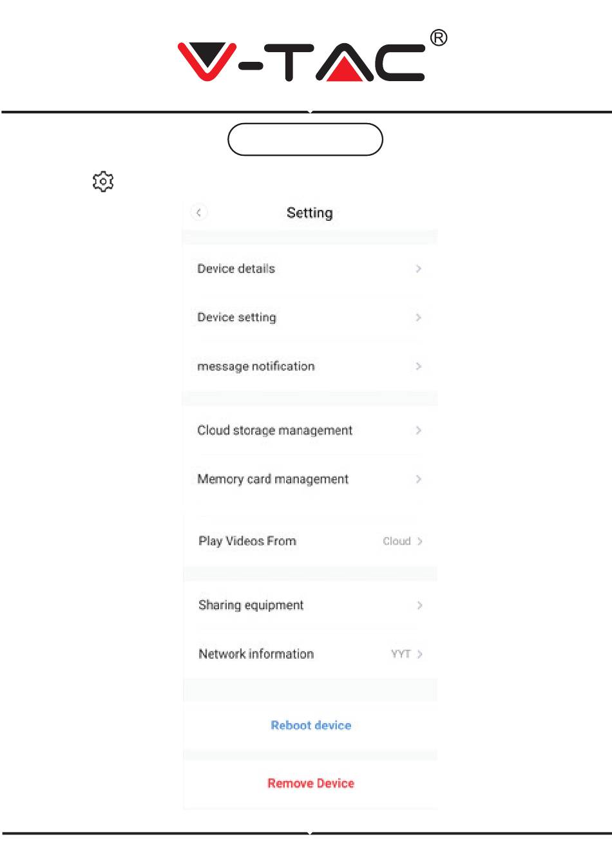Open message notification settings
The width and height of the screenshot is (612, 868).
310,366
